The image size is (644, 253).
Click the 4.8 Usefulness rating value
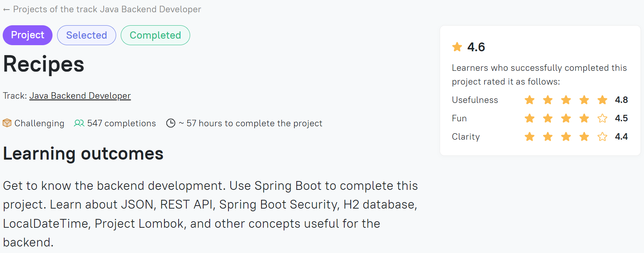pos(622,100)
